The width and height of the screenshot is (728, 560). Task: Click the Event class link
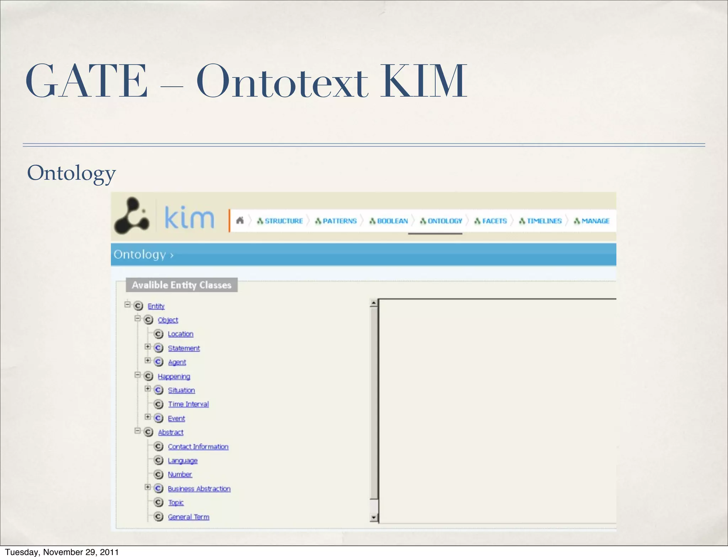click(x=176, y=419)
